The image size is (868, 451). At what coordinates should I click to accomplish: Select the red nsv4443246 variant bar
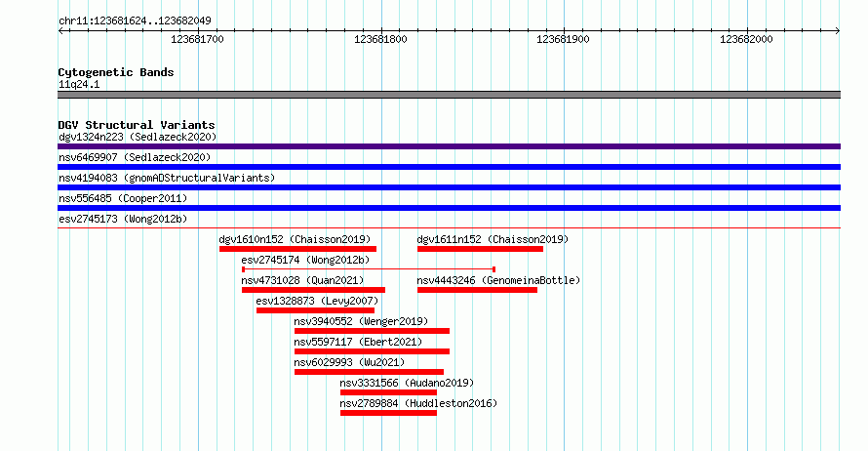click(477, 290)
